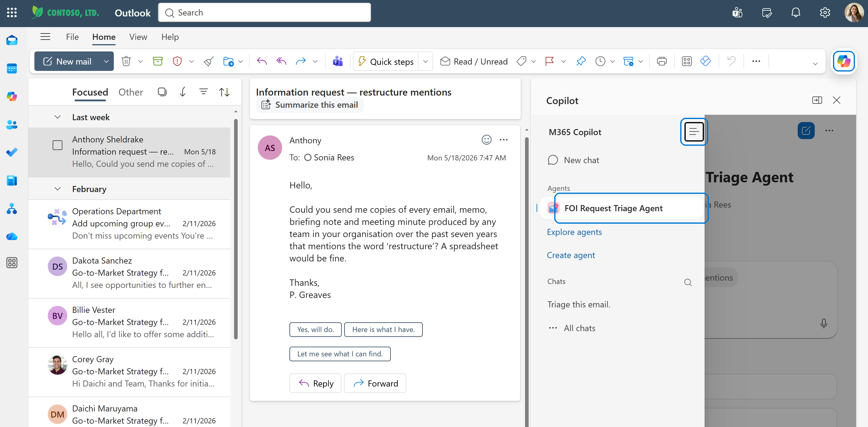Share to Teams from ribbon

coord(338,61)
